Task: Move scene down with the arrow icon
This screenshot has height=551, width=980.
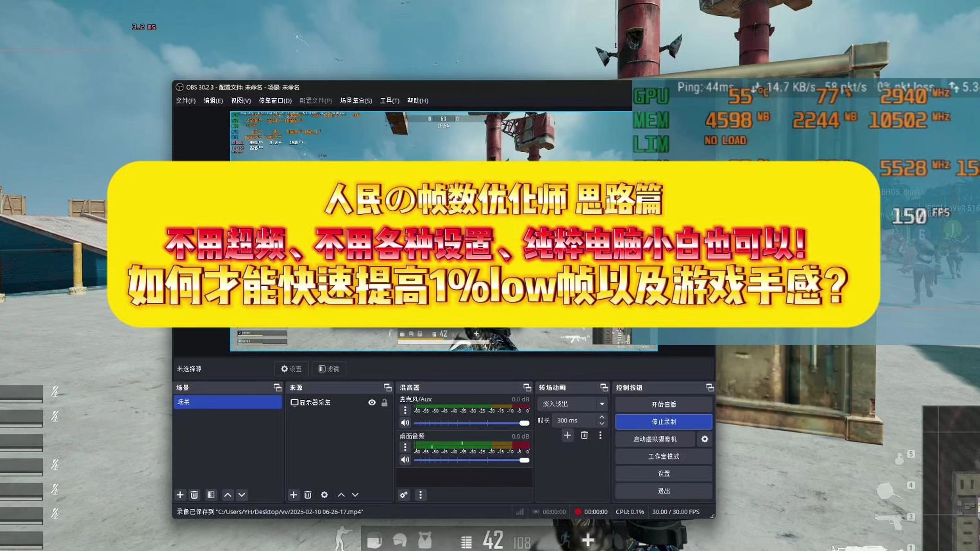Action: click(242, 495)
